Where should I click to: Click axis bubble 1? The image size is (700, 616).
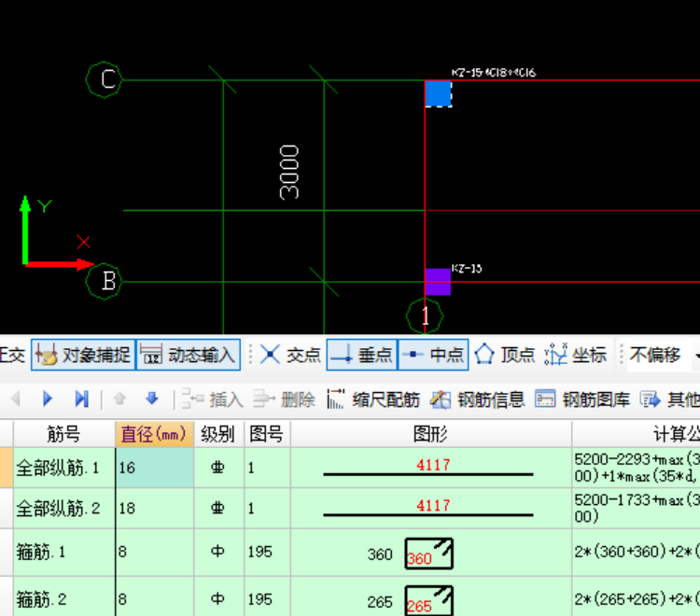point(425,315)
